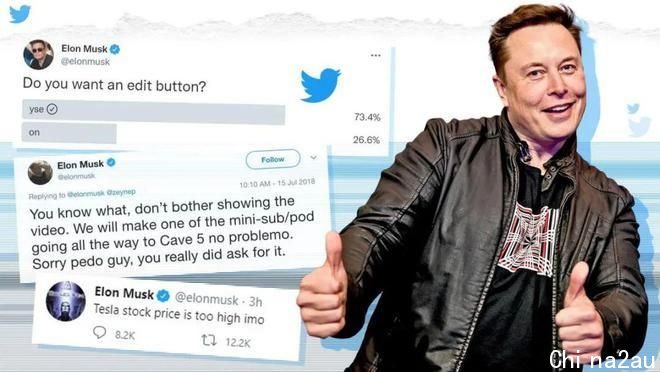Select the 'on' poll option
The width and height of the screenshot is (660, 372).
click(69, 133)
